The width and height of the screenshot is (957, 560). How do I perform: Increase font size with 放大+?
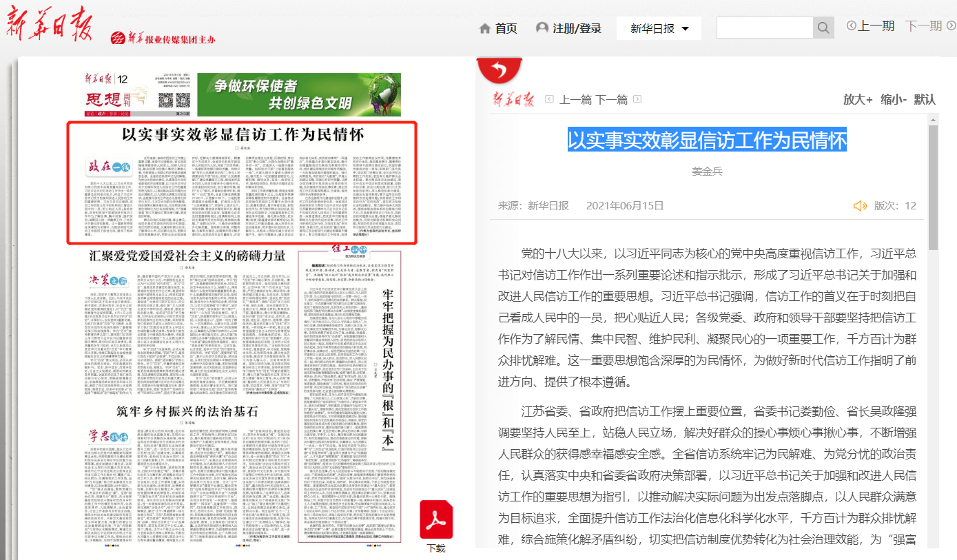point(858,99)
